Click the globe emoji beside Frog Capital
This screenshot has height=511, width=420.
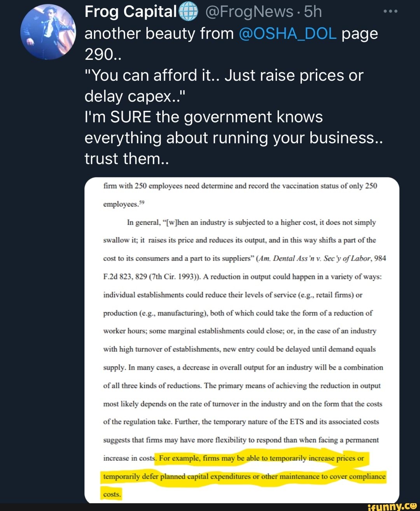pyautogui.click(x=188, y=12)
